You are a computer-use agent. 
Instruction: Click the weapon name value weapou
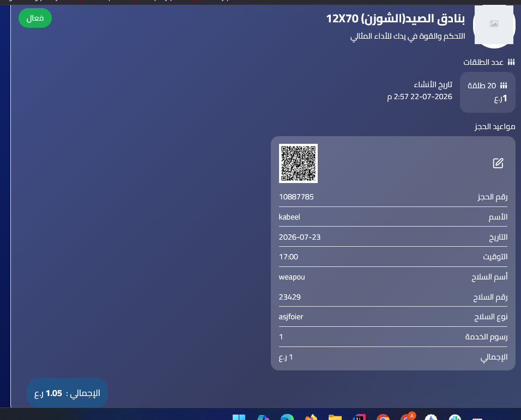point(292,277)
